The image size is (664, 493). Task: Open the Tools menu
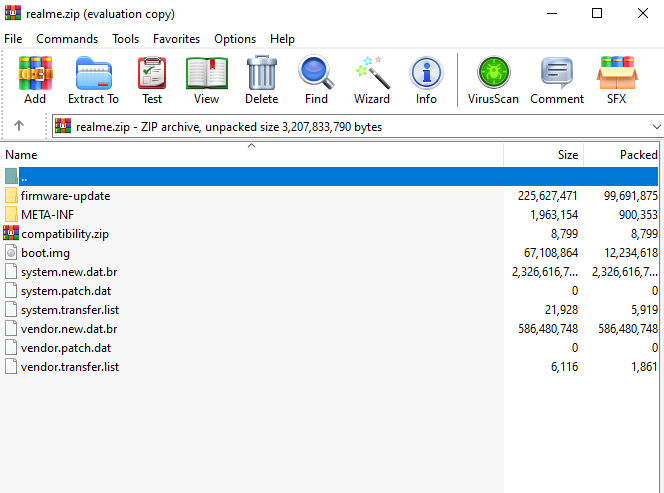tap(125, 39)
